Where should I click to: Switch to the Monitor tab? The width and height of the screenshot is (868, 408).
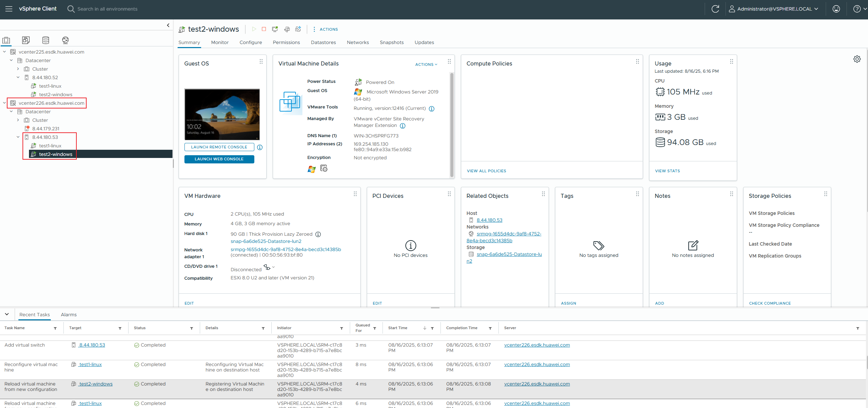click(x=220, y=42)
